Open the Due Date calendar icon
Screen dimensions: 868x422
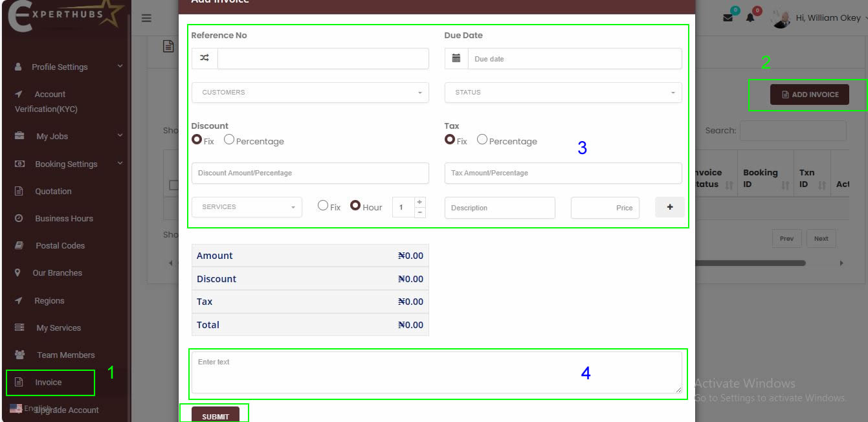[x=455, y=58]
